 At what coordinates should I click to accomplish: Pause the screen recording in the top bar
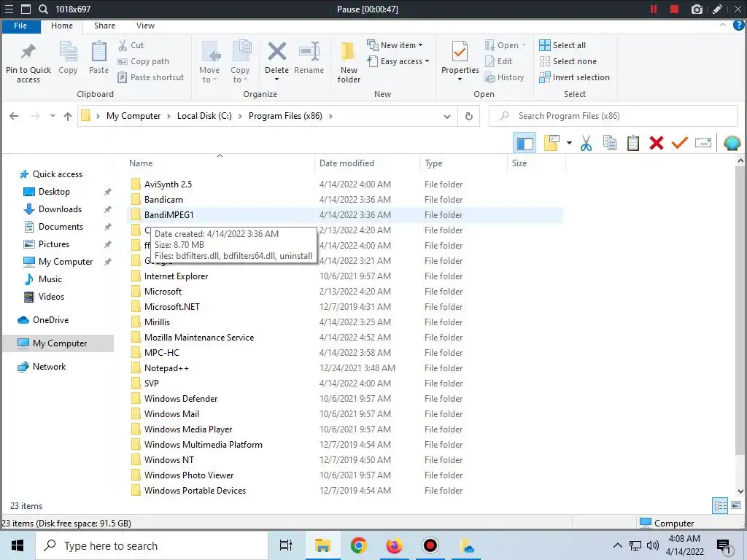pos(653,9)
